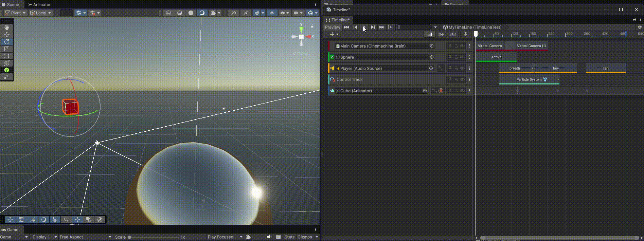Hide the Main Camera track via eye icon
Image resolution: width=644 pixels, height=241 pixels.
[462, 46]
